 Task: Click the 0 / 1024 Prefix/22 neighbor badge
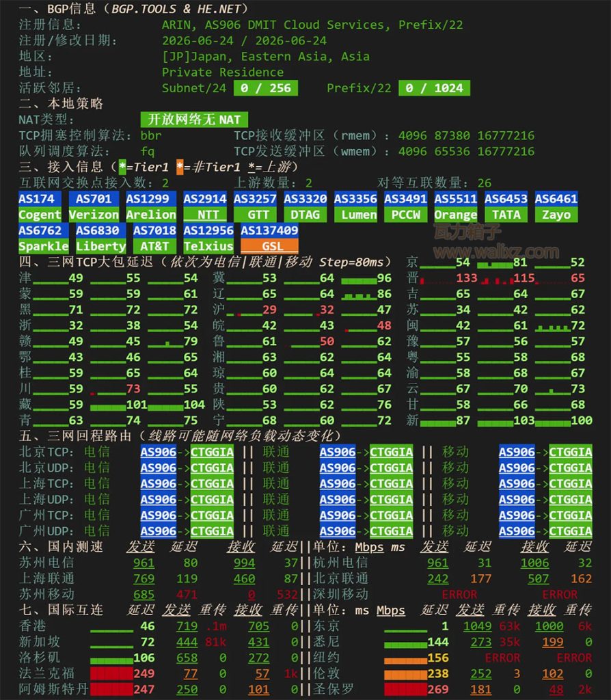pos(434,88)
